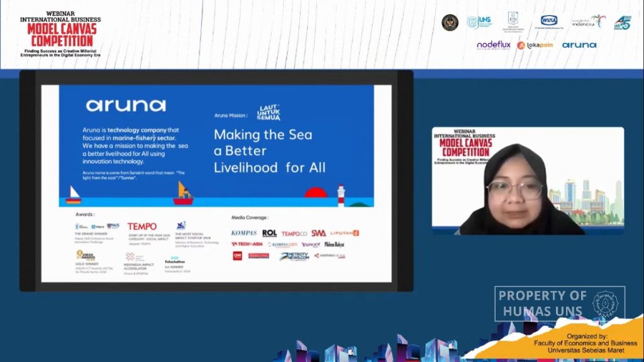Click the 'Making the Sea a Better Livelihood for All' headline
This screenshot has width=644, height=362.
pyautogui.click(x=269, y=151)
